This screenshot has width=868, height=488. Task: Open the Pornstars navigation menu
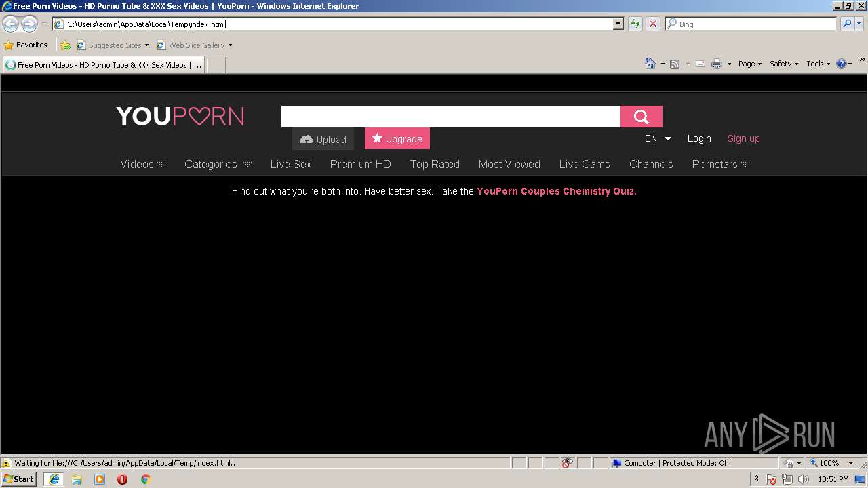point(721,164)
